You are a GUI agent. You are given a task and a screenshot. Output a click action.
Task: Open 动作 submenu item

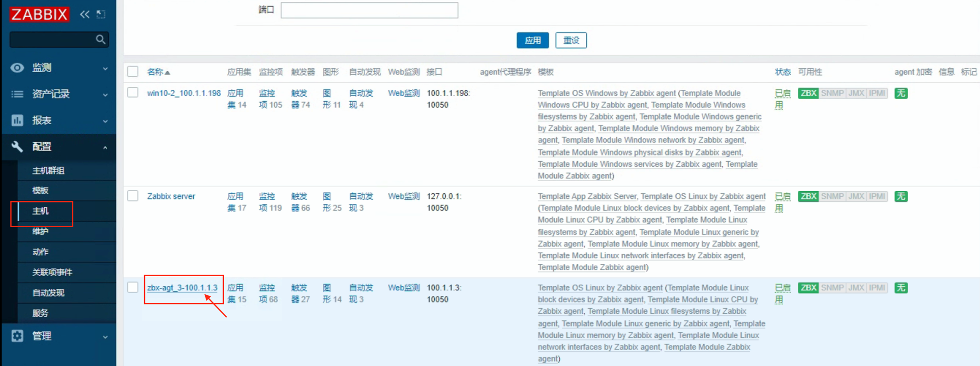(x=40, y=252)
